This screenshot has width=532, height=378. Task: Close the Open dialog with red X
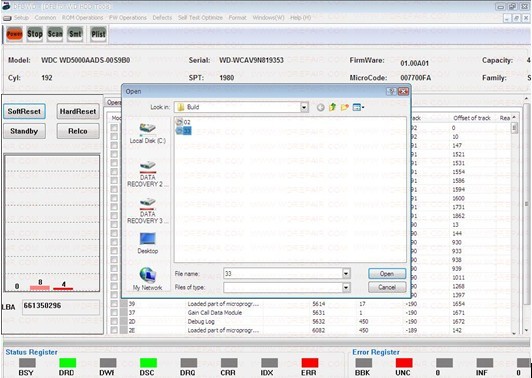[403, 91]
